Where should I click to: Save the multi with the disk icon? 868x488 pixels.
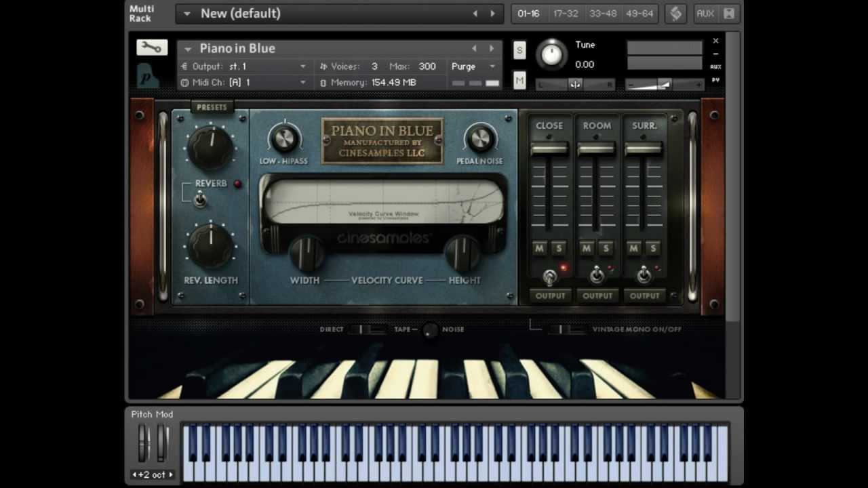[729, 14]
